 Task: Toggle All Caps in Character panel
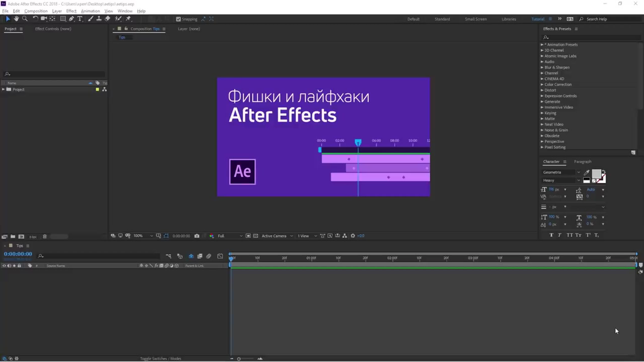(570, 235)
